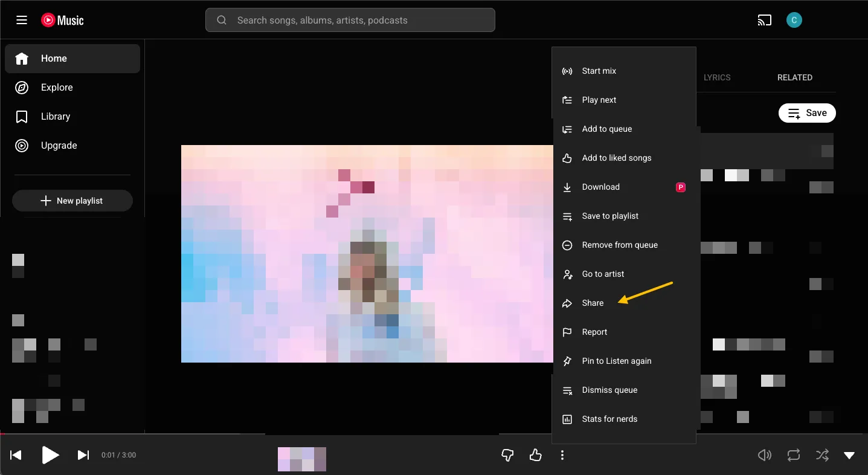The width and height of the screenshot is (868, 475).
Task: Click the Report flag icon
Action: [567, 332]
